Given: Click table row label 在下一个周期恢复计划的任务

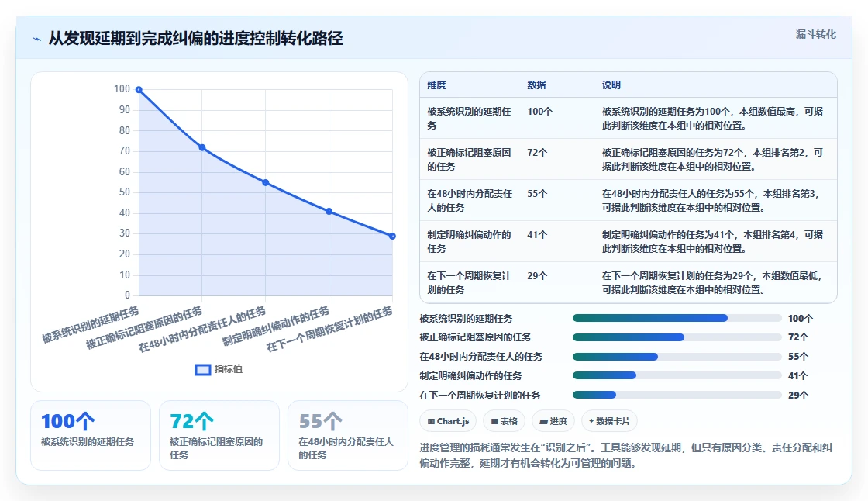Looking at the screenshot, I should pyautogui.click(x=469, y=282).
